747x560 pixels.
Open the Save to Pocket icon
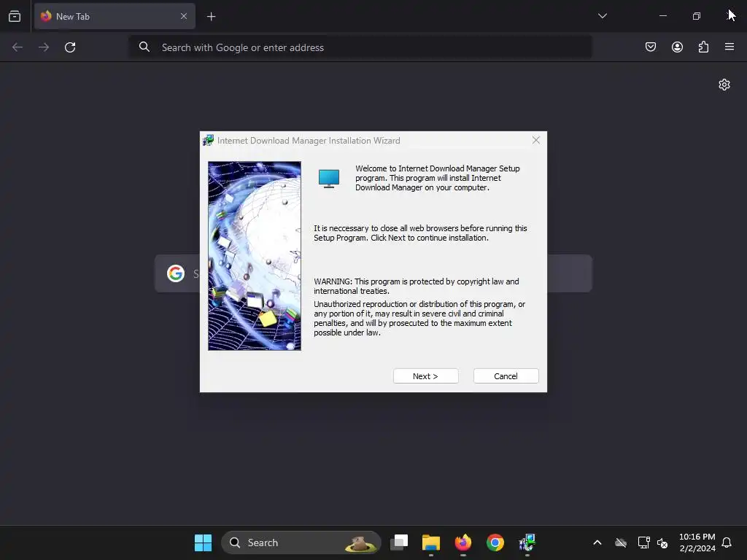(650, 47)
